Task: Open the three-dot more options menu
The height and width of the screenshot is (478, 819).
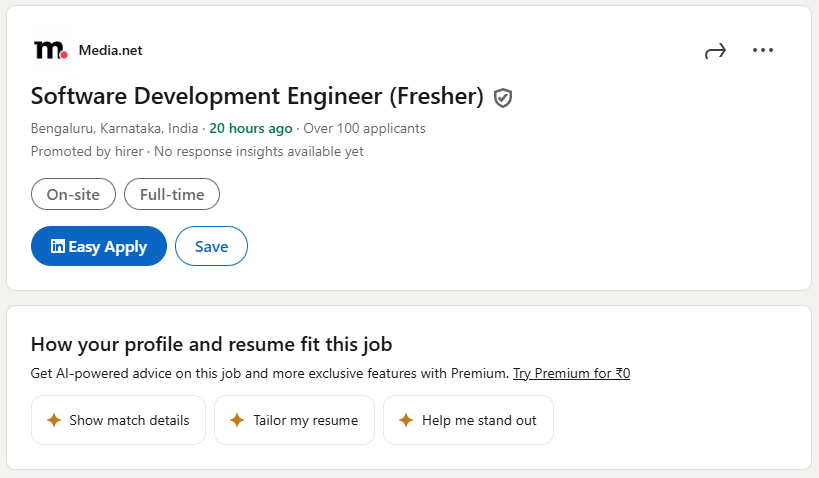Action: (x=763, y=51)
